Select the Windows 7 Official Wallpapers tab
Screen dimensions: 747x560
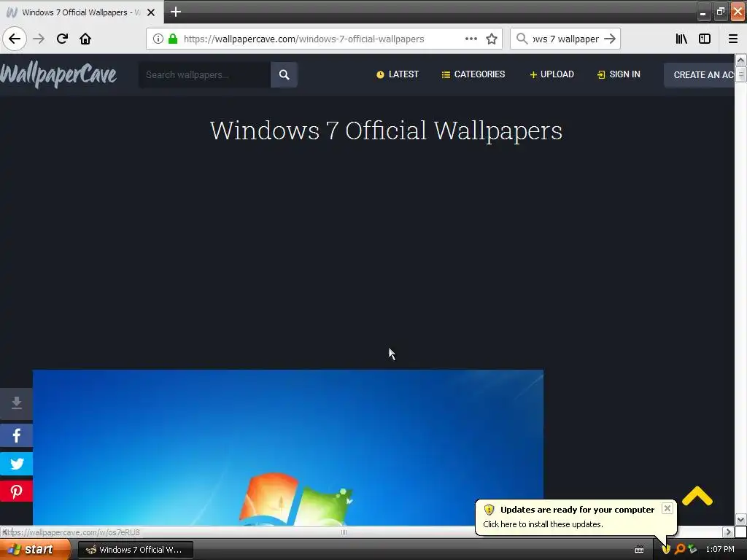[x=81, y=12]
